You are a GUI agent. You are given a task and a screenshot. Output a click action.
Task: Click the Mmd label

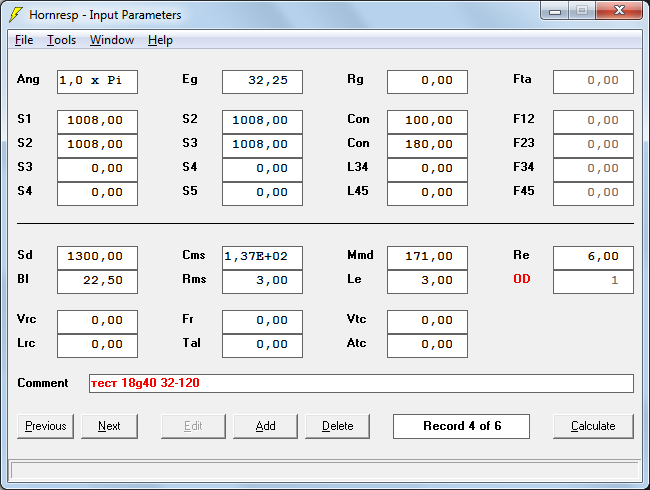tap(360, 255)
